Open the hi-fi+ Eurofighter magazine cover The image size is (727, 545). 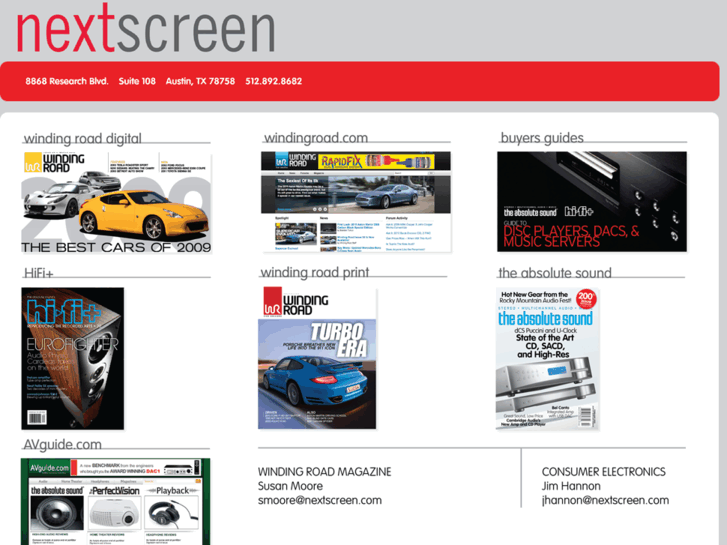tap(73, 358)
